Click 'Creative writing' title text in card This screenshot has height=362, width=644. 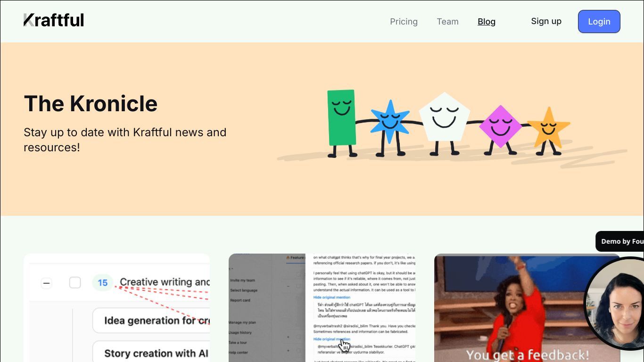coord(165,282)
